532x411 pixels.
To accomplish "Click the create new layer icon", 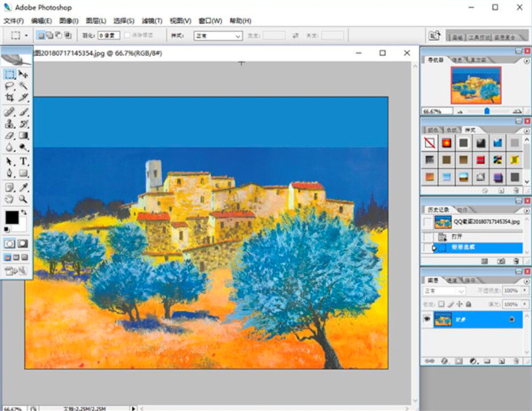I will pyautogui.click(x=503, y=360).
